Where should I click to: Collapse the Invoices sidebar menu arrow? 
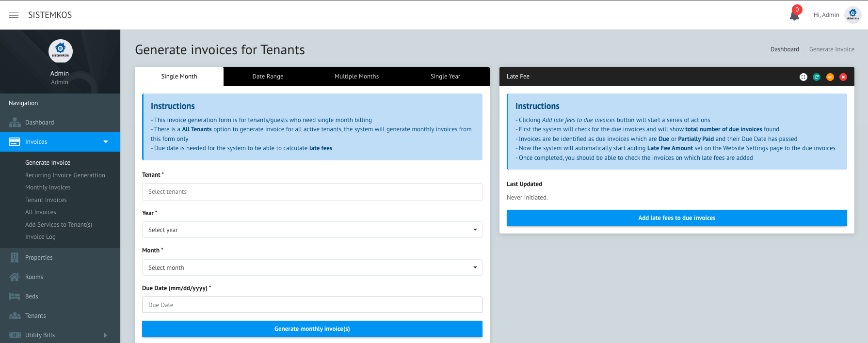[x=106, y=142]
